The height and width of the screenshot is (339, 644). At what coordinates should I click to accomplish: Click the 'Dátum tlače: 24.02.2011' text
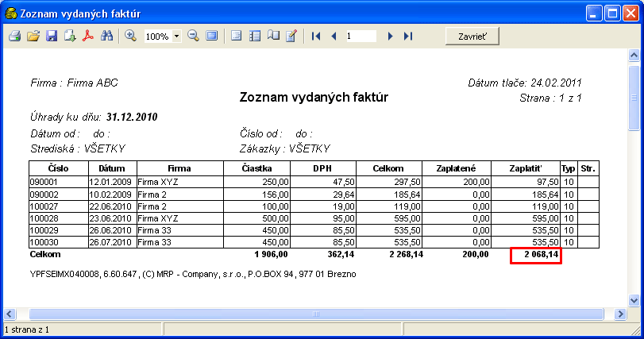[525, 83]
